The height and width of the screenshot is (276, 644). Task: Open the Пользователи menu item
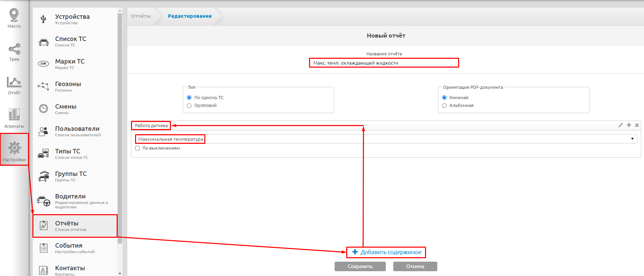coord(75,132)
